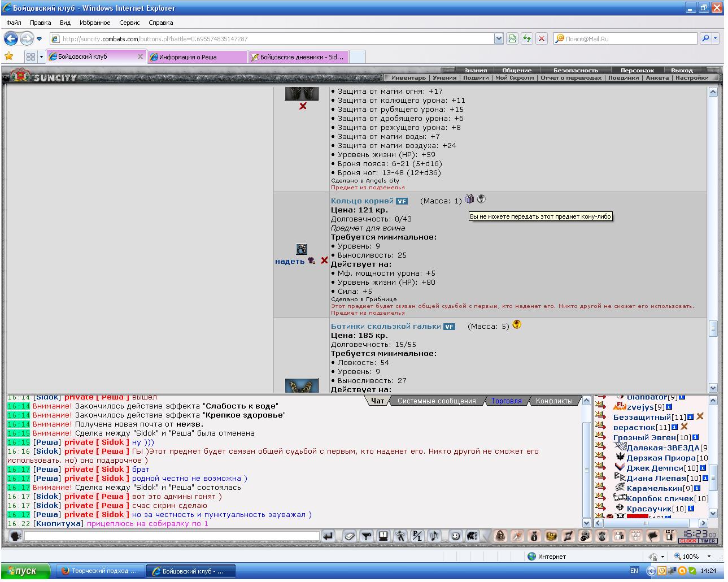Click the Refresh page button
This screenshot has height=582, width=728.
tap(527, 38)
